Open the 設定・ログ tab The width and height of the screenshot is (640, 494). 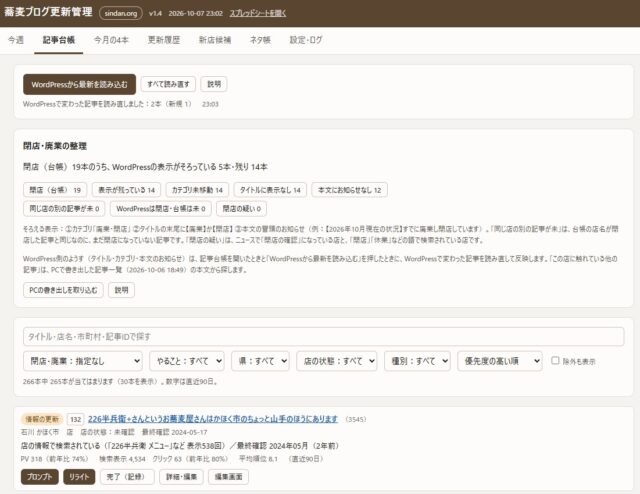(306, 40)
